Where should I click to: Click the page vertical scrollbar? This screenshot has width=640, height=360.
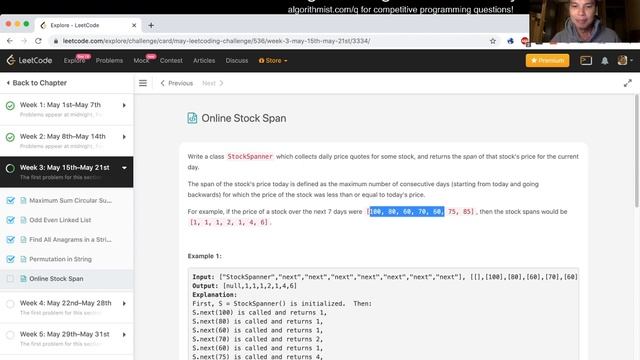click(637, 151)
